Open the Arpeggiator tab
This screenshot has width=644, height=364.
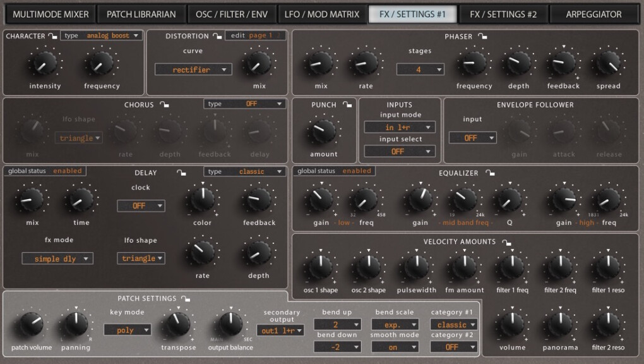click(x=593, y=15)
